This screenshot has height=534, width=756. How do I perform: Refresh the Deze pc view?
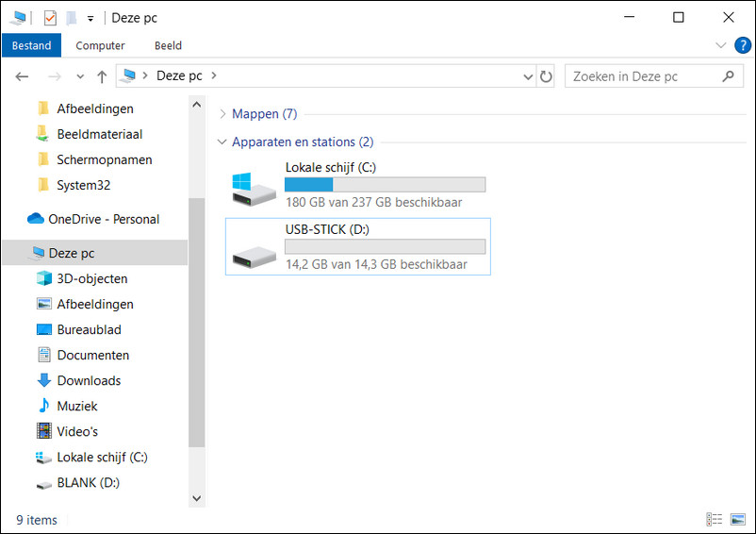tap(546, 76)
